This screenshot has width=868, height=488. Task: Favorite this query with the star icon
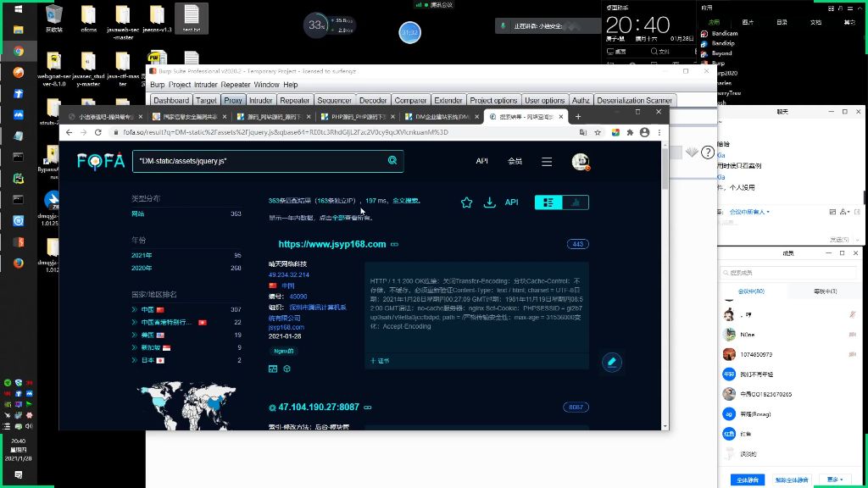[x=467, y=202]
